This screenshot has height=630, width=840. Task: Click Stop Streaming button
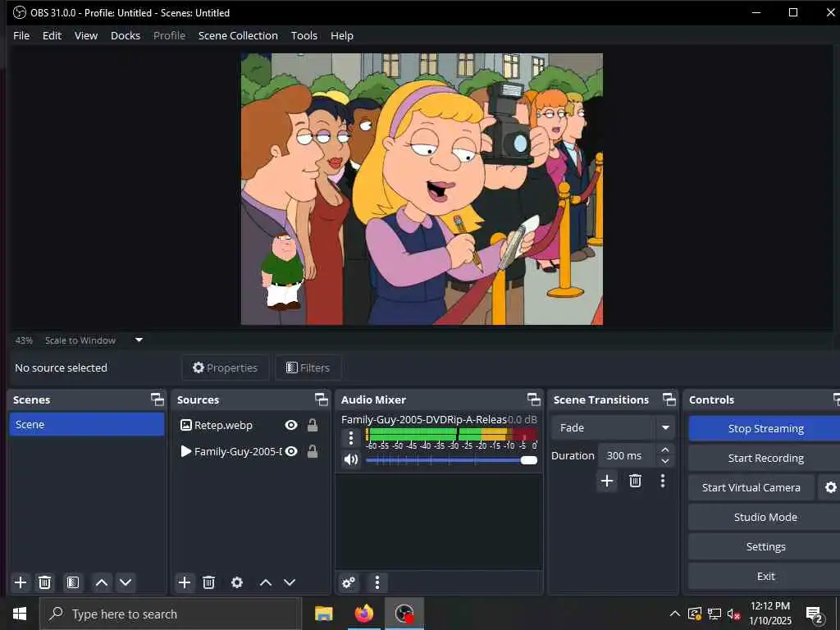(x=765, y=428)
